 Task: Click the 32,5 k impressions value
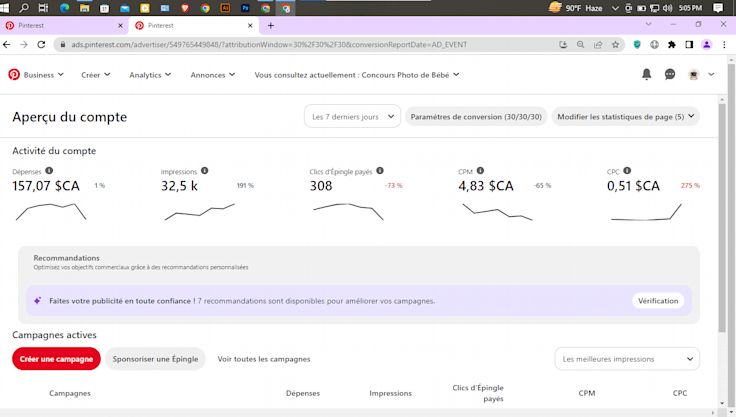pos(179,186)
